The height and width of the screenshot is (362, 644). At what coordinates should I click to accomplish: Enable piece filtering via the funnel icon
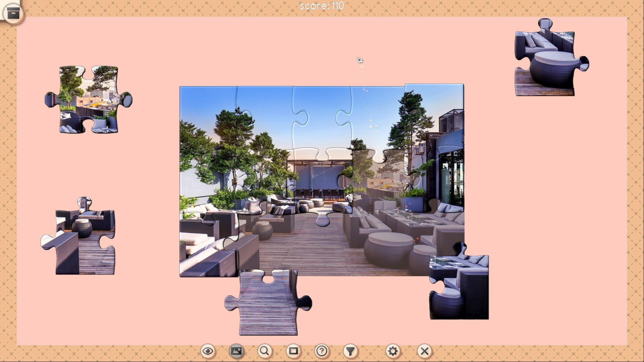click(350, 351)
